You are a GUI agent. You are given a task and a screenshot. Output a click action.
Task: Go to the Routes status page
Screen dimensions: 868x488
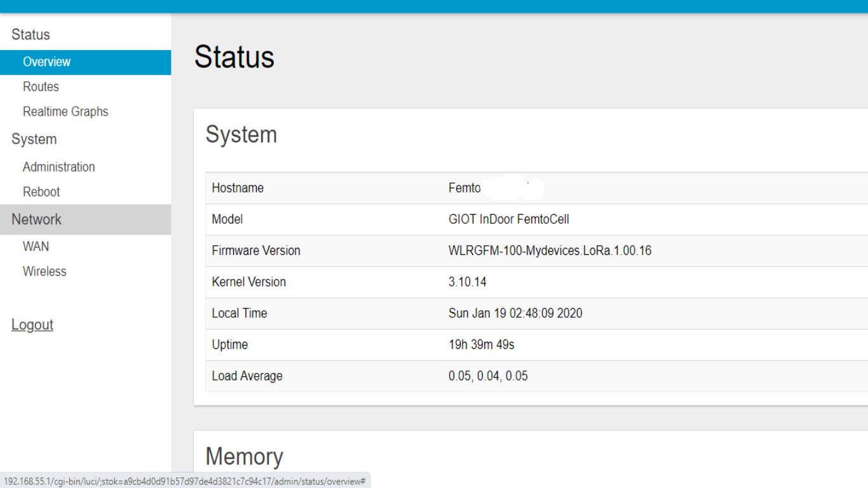tap(41, 87)
